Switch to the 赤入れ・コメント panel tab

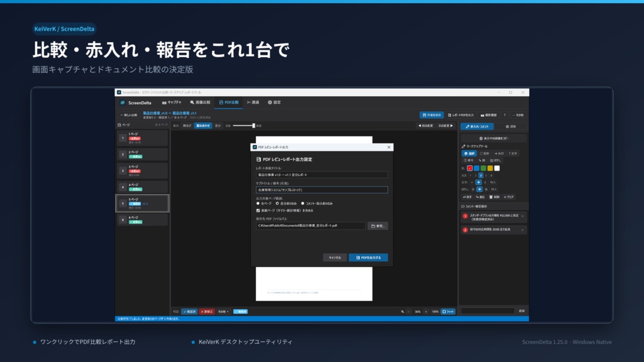pos(477,126)
